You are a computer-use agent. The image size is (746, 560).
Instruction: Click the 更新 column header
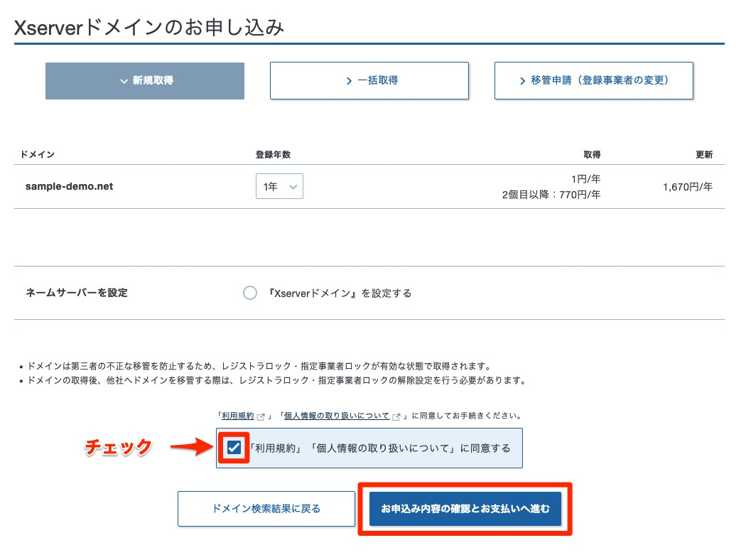point(704,155)
